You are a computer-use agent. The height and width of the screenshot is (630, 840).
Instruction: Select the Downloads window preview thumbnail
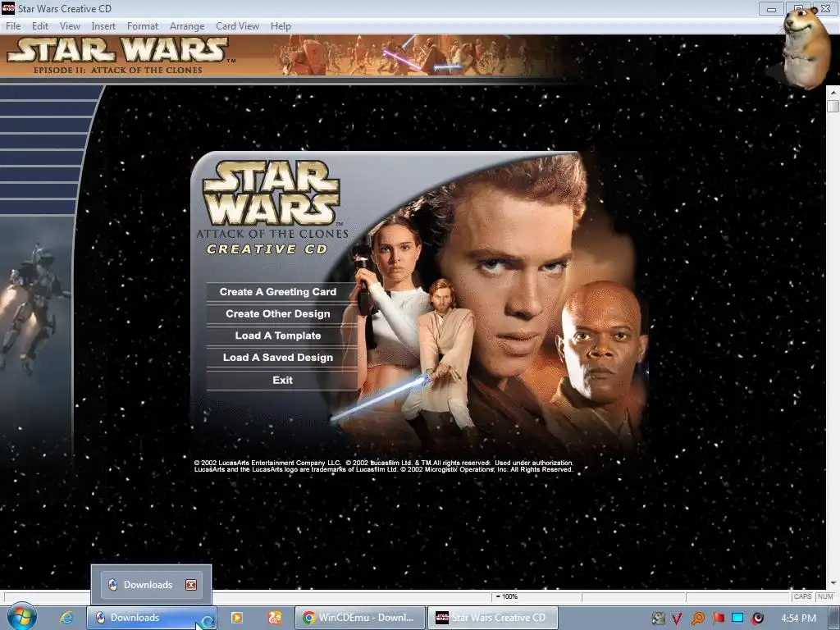click(151, 584)
